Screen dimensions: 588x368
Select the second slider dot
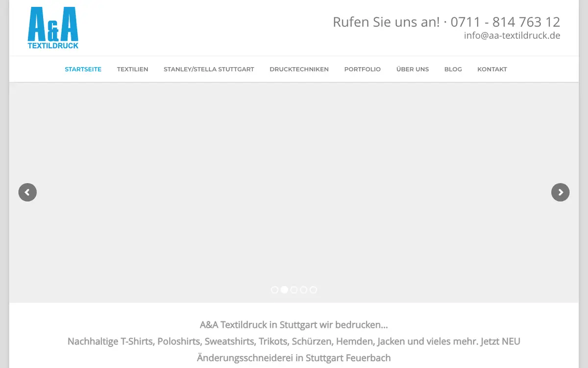click(x=284, y=290)
